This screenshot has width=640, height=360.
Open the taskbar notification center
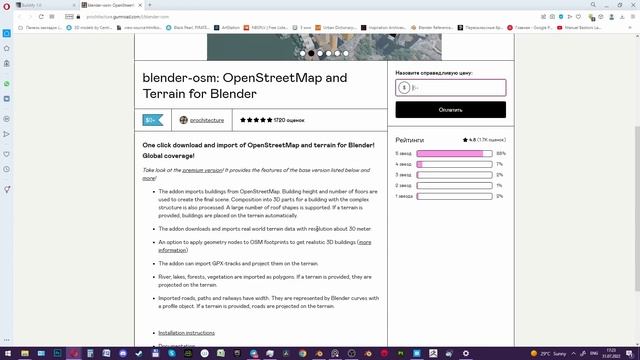[629, 353]
